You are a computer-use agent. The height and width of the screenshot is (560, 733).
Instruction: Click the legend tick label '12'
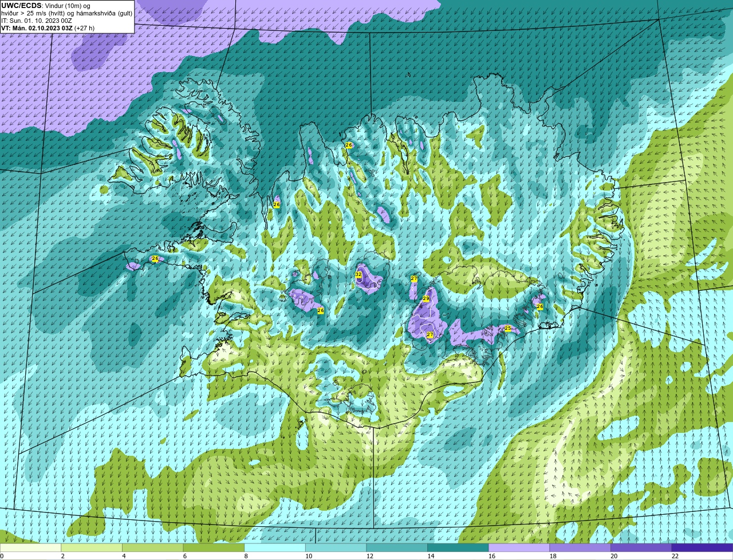point(370,556)
